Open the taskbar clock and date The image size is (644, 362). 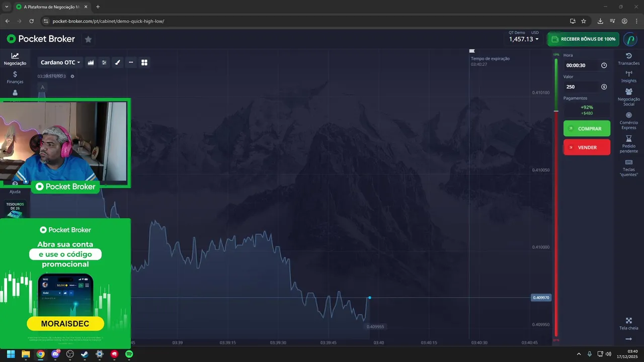coord(627,354)
